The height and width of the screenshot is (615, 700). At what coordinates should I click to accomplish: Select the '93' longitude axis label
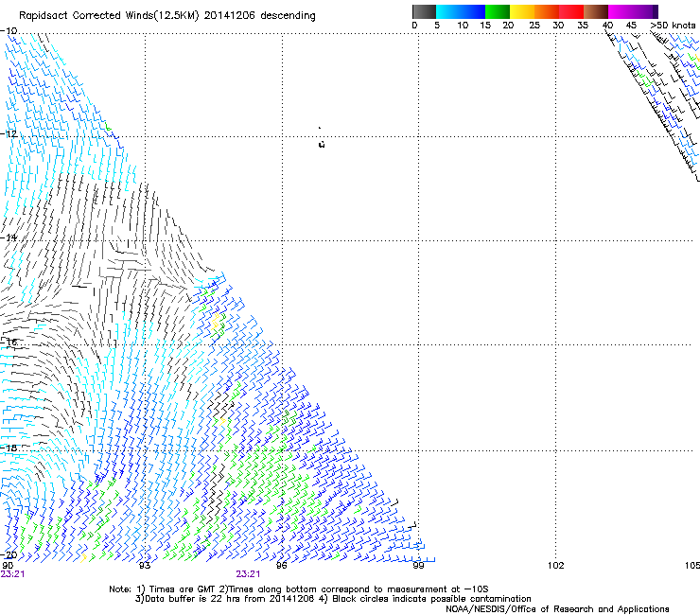145,566
